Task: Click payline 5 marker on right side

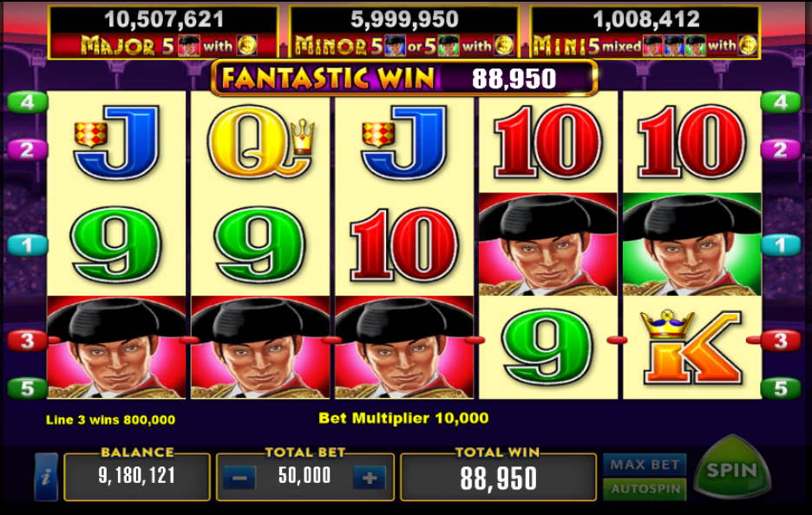Action: (x=781, y=388)
